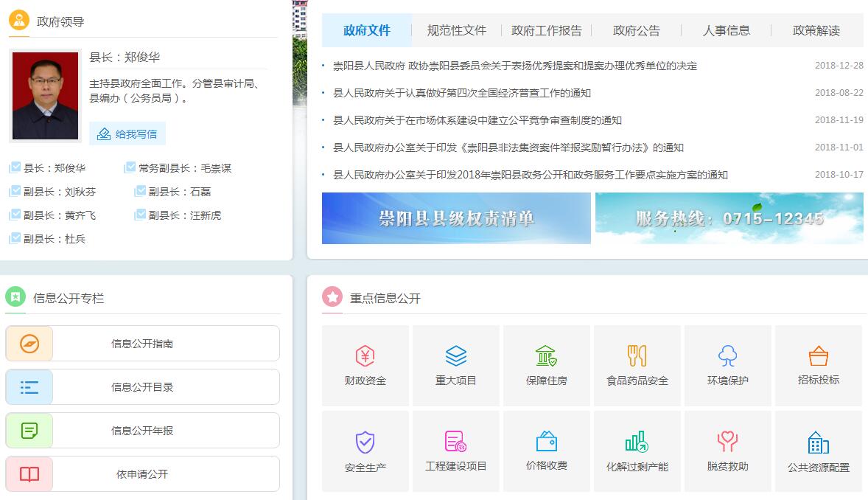Screen dimensions: 868x500
Task: Open the 依申请公开 button
Action: [142, 474]
